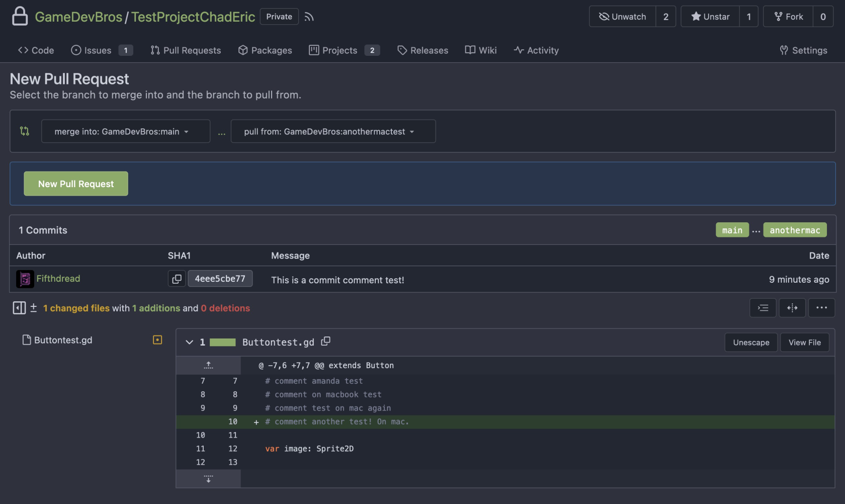This screenshot has width=845, height=504.
Task: Open the Releases tab
Action: pyautogui.click(x=422, y=50)
